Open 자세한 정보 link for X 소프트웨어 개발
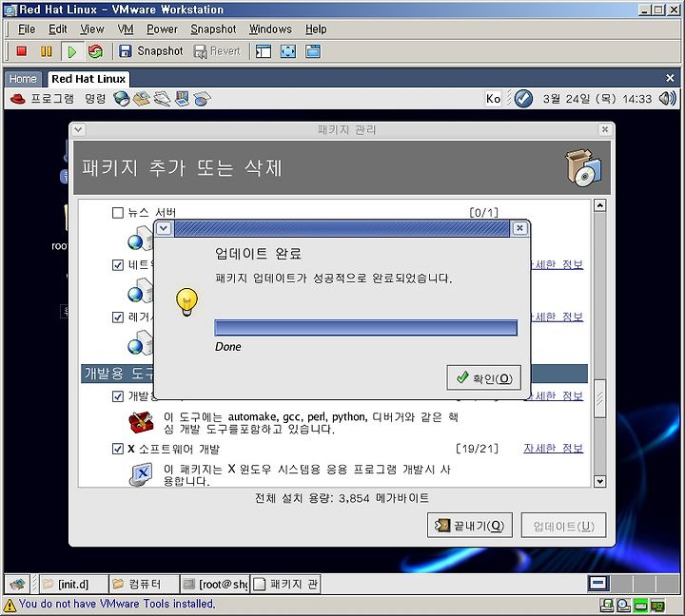 coord(553,449)
